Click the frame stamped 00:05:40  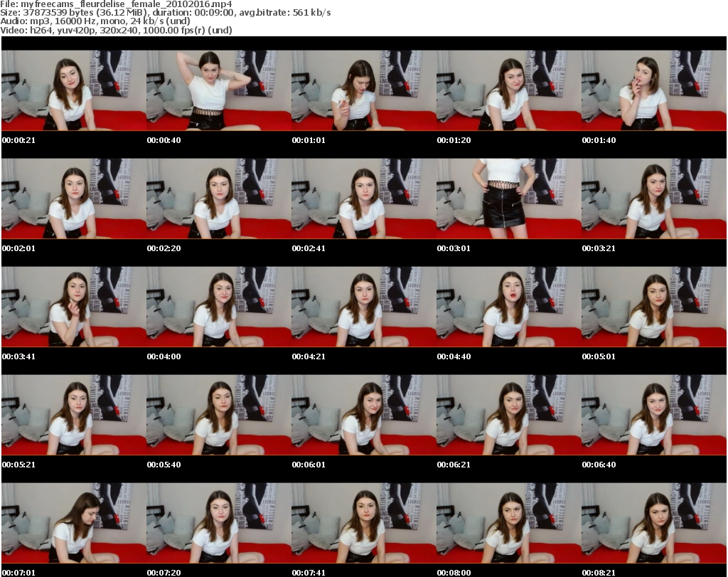tap(219, 415)
